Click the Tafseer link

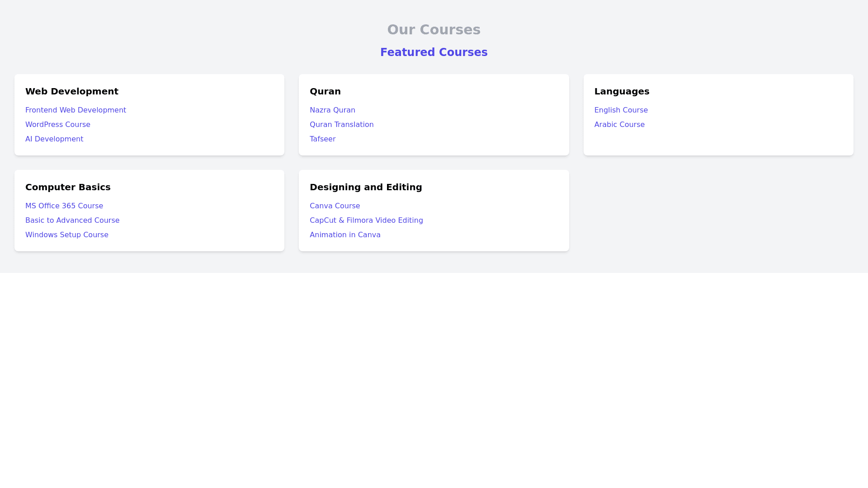[322, 139]
